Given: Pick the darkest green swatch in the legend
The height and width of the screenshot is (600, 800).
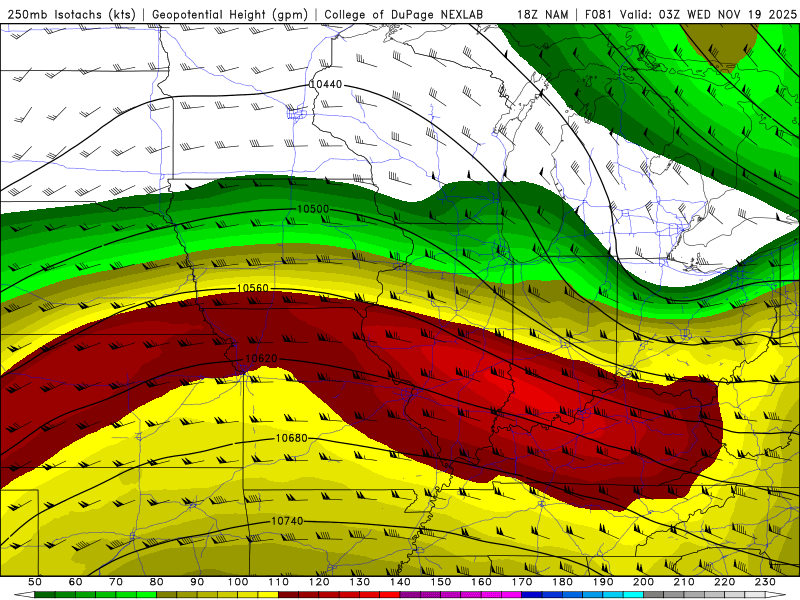Looking at the screenshot, I should point(45,595).
